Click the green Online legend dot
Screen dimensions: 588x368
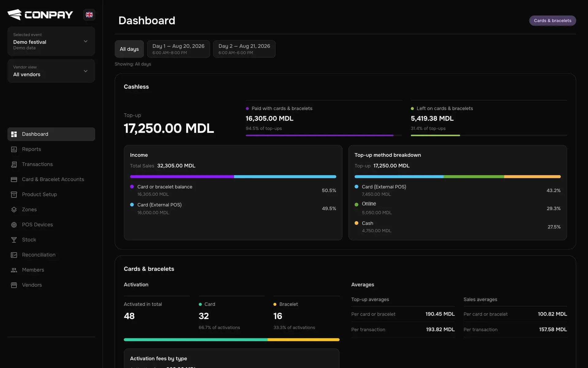click(x=356, y=205)
